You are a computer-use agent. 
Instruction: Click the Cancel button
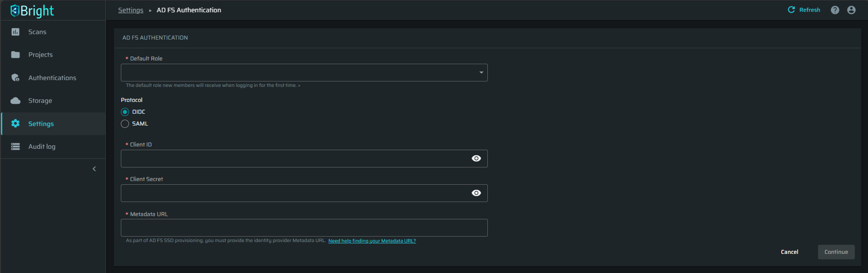pyautogui.click(x=789, y=252)
